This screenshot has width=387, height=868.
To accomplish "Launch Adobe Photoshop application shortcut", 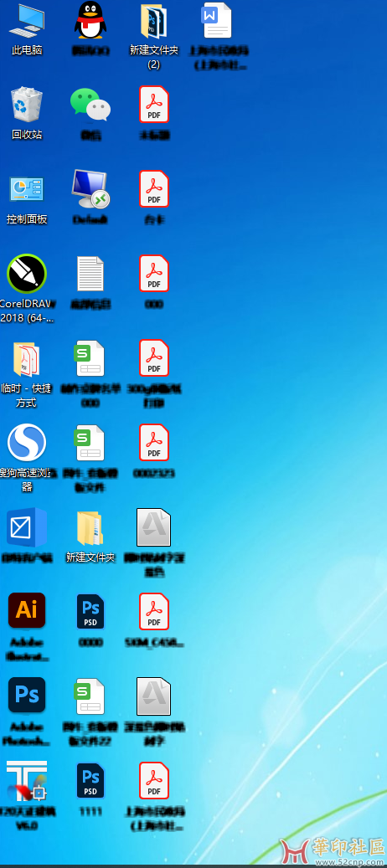I will [x=27, y=695].
